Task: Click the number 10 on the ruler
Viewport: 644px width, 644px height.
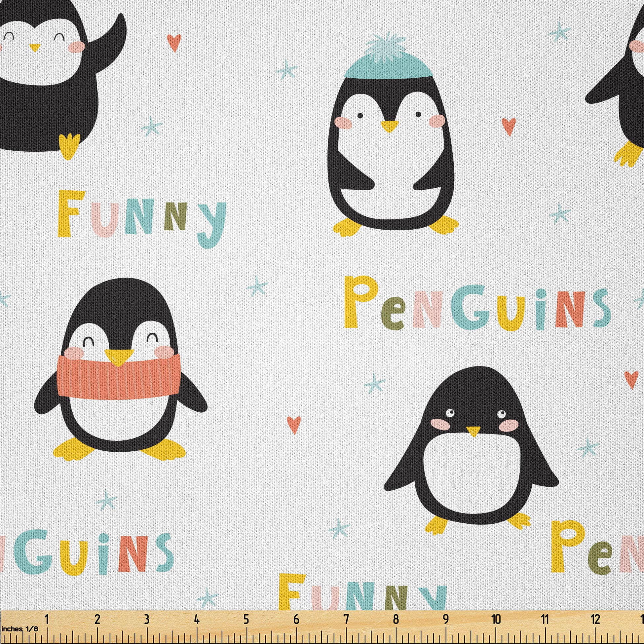Action: click(496, 620)
